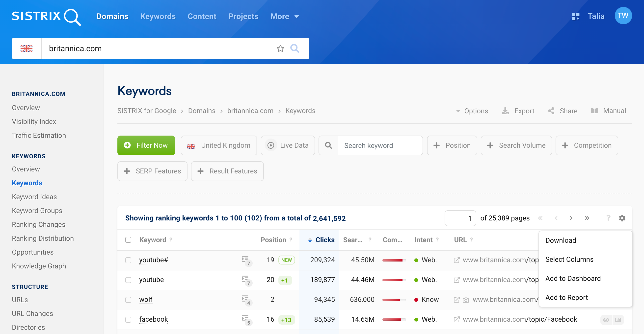Check the youtube# row checkbox
Viewport: 644px width, 334px height.
(x=128, y=260)
